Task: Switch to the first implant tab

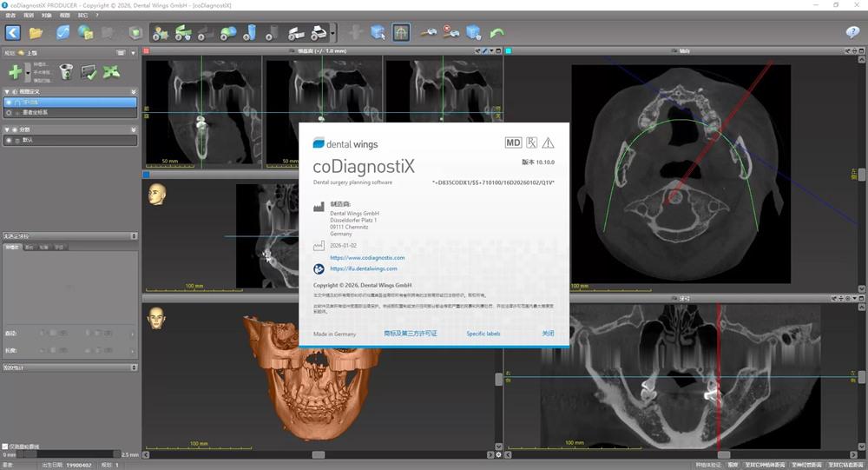Action: click(x=12, y=248)
